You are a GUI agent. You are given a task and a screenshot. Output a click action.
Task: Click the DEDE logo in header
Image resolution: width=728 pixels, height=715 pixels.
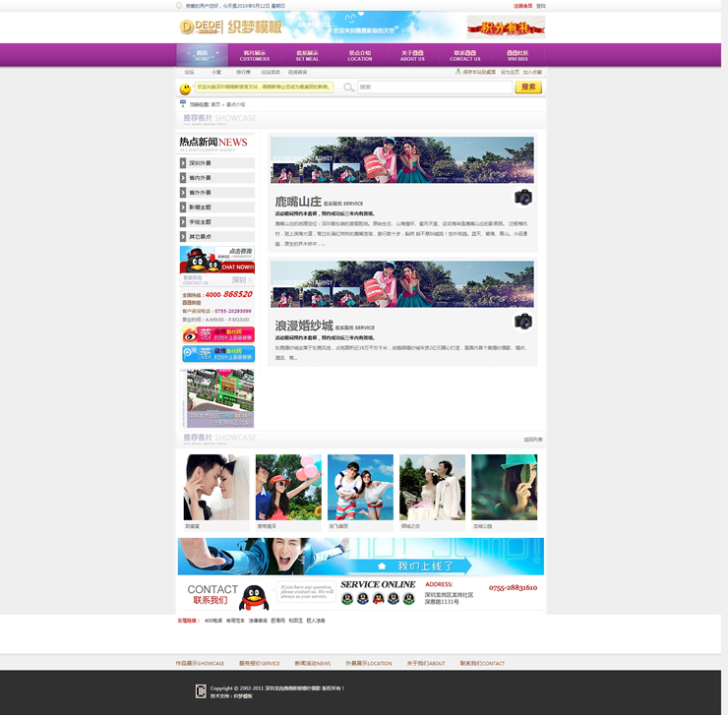[200, 28]
